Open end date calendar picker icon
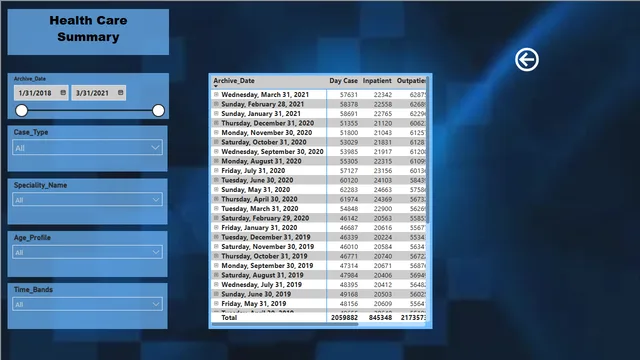The image size is (640, 360). [120, 93]
